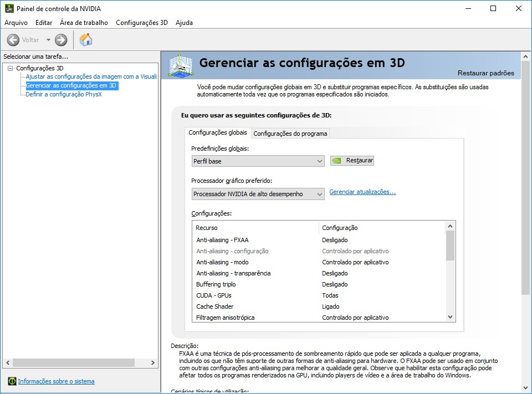Click the Configuração column header

click(x=382, y=228)
